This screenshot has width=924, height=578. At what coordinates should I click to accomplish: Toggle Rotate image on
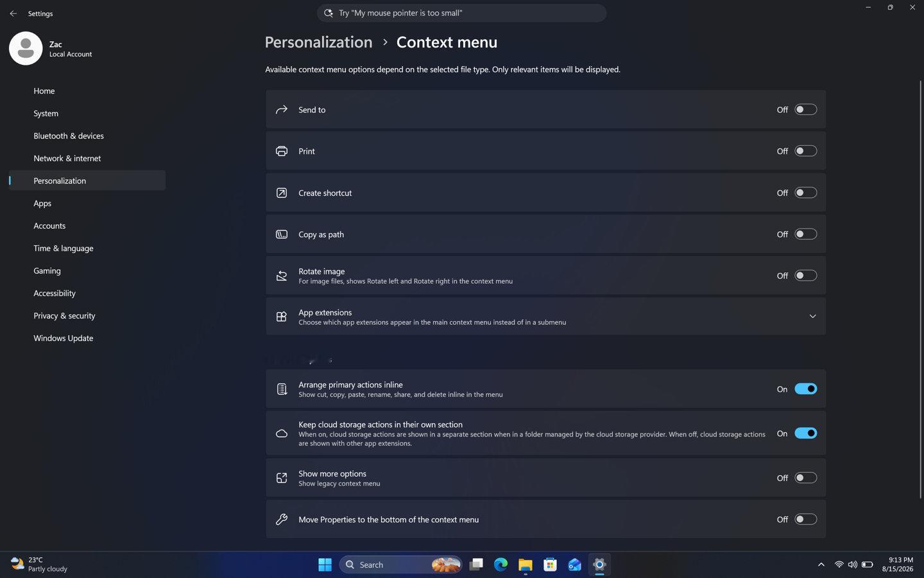tap(805, 276)
